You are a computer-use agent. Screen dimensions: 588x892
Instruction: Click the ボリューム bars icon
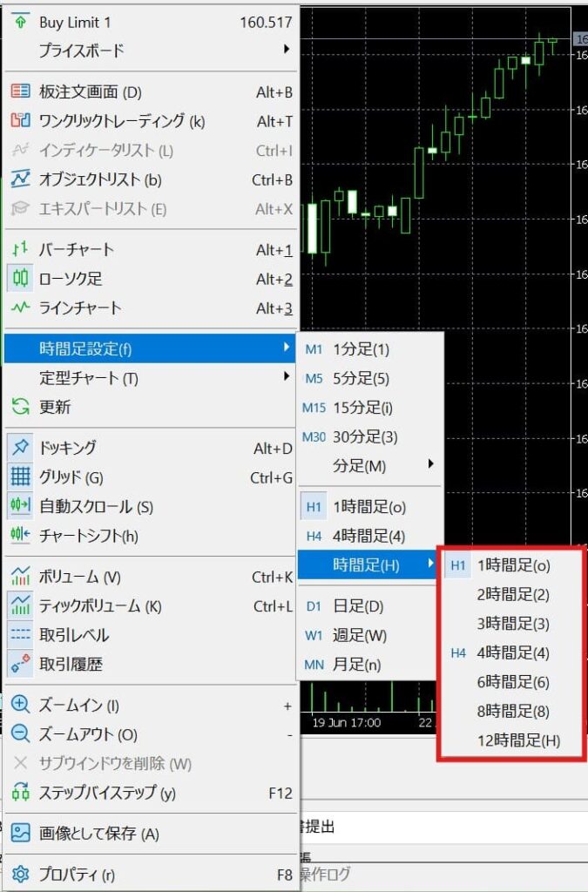tap(21, 577)
